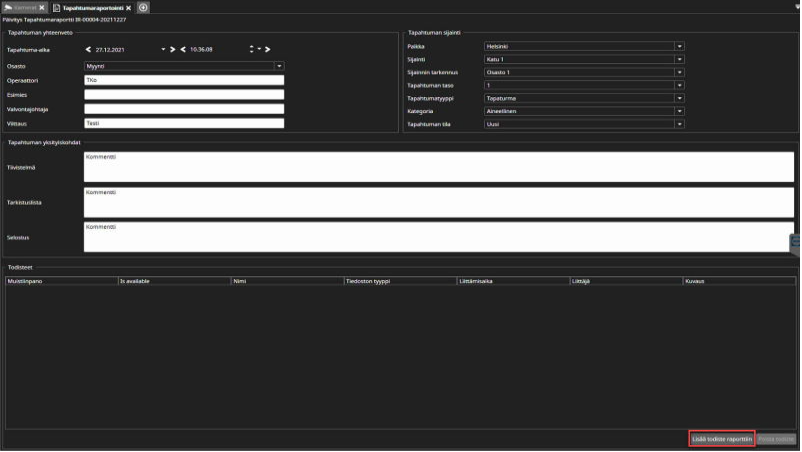
Task: Open the Tapahtumatyyppi dropdown
Action: [x=679, y=99]
